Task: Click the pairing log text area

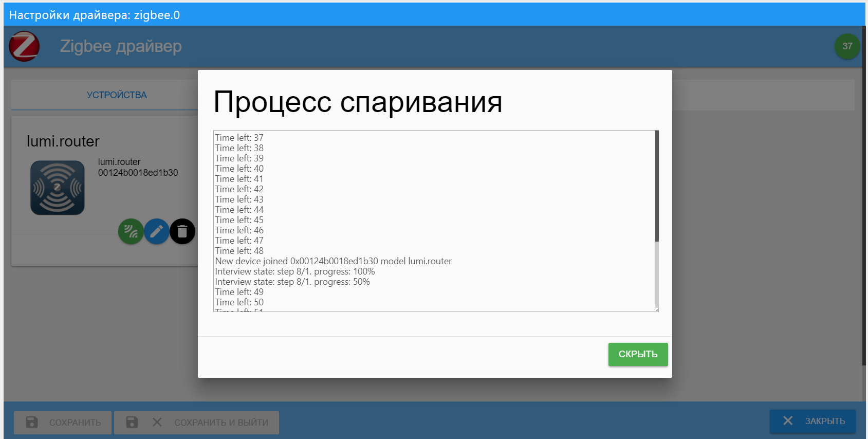Action: (436, 221)
